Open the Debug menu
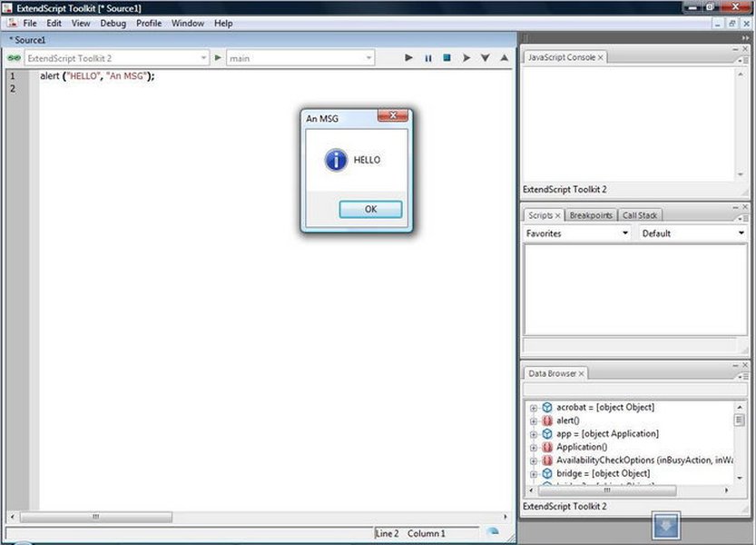 tap(113, 24)
